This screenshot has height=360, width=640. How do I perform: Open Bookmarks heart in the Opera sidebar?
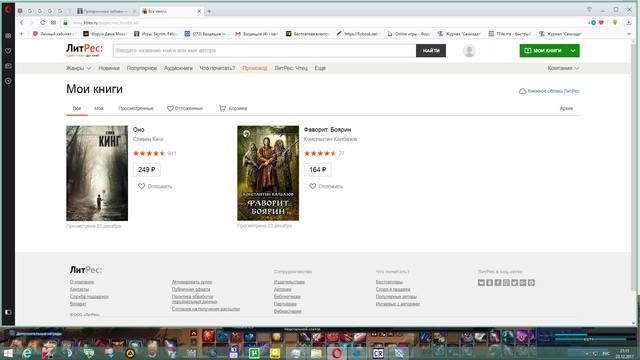(x=8, y=51)
